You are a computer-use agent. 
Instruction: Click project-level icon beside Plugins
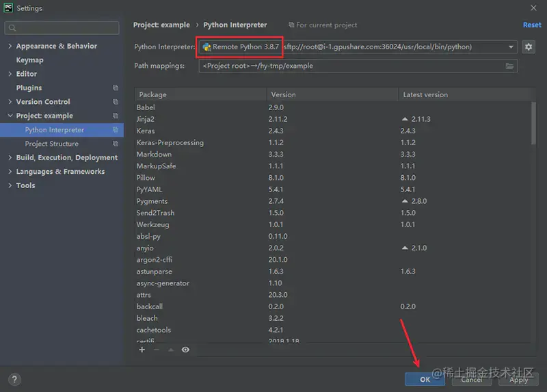[116, 88]
